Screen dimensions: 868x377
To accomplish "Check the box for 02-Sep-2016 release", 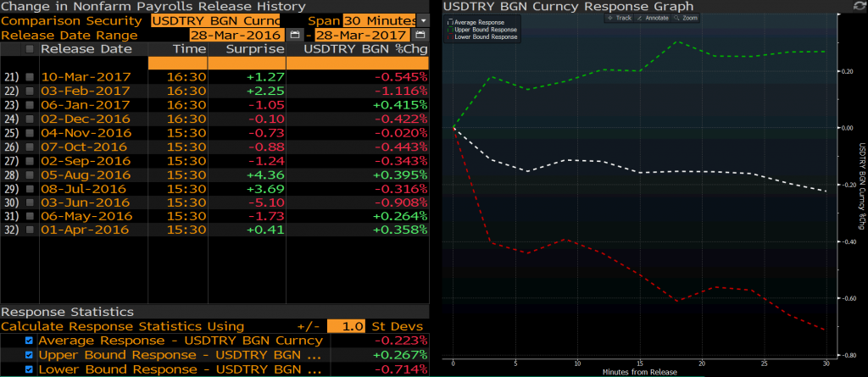I will [x=30, y=161].
